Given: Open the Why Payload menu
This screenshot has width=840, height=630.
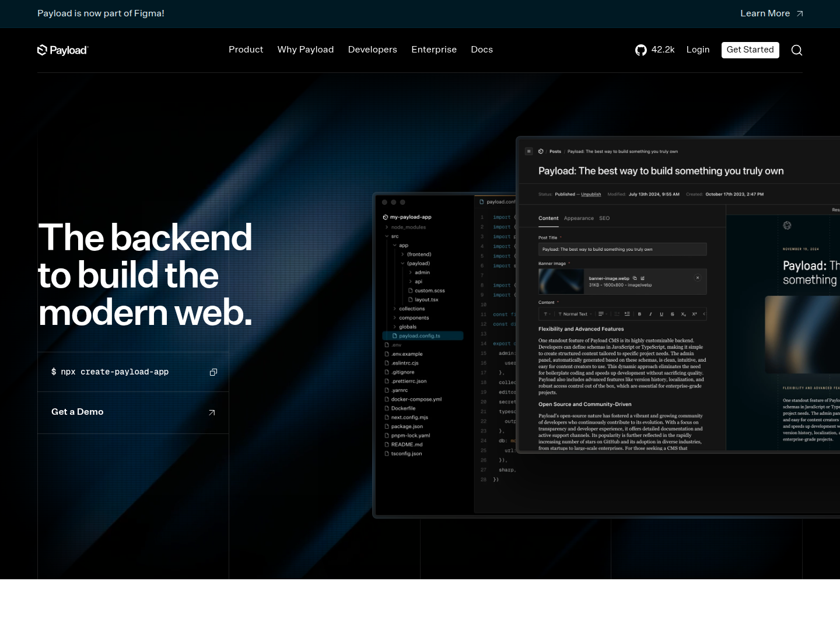Looking at the screenshot, I should click(x=306, y=50).
